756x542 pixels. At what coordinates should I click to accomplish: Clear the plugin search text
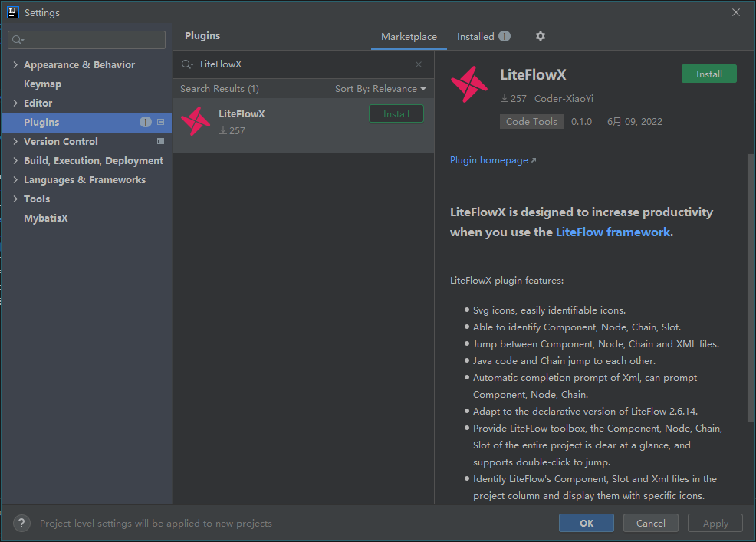coord(419,64)
